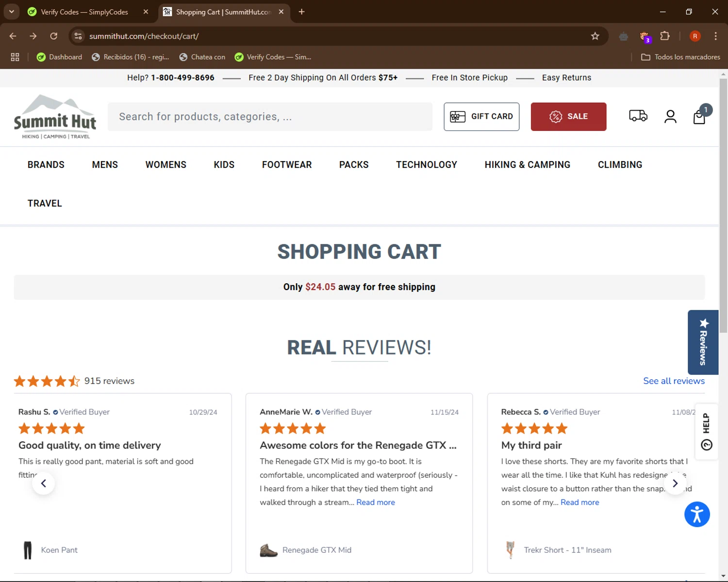
Task: Show previous reviews with left chevron
Action: coord(44,483)
